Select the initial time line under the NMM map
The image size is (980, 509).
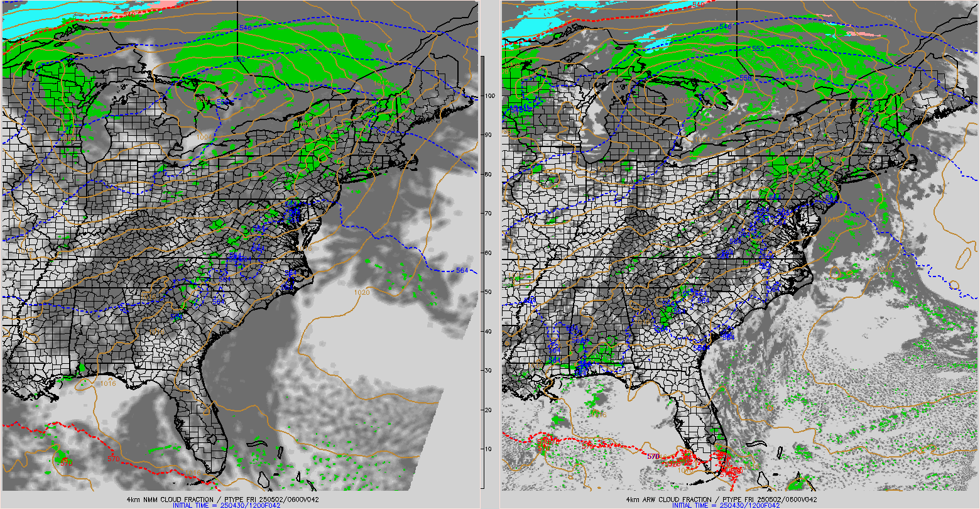pyautogui.click(x=226, y=505)
